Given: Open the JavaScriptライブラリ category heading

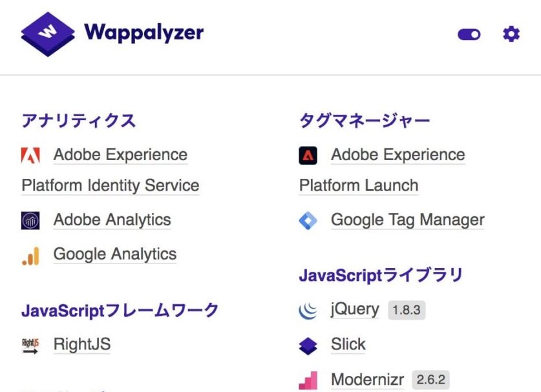Looking at the screenshot, I should click(x=381, y=276).
